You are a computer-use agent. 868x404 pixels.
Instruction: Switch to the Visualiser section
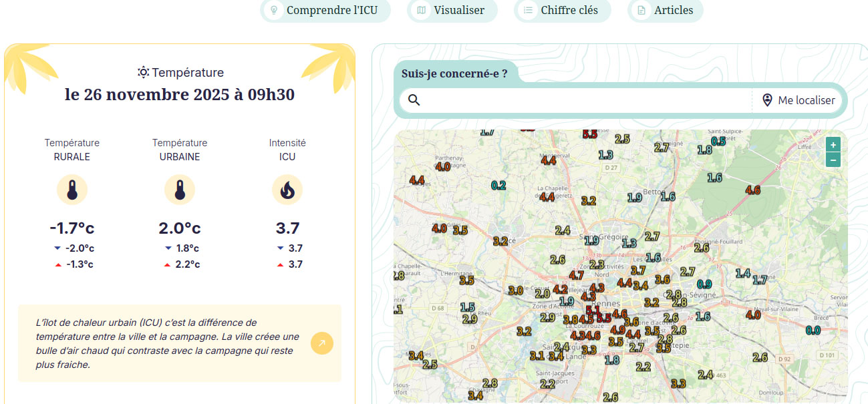452,10
